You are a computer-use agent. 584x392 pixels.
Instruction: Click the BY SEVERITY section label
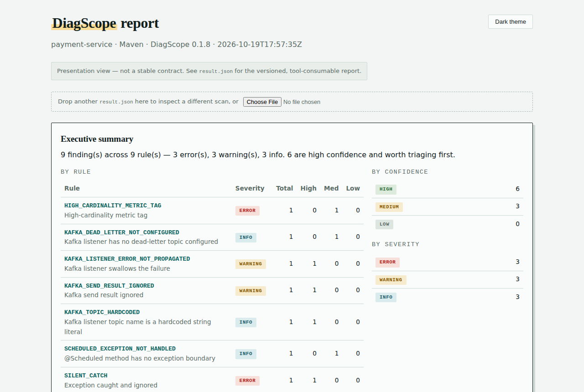(x=396, y=244)
